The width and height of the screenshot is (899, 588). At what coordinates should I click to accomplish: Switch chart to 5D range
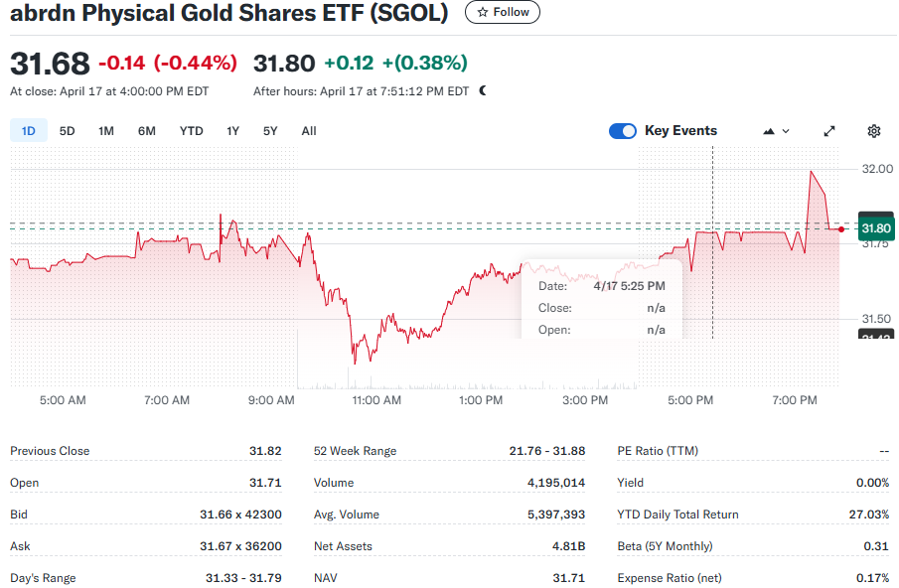[68, 131]
